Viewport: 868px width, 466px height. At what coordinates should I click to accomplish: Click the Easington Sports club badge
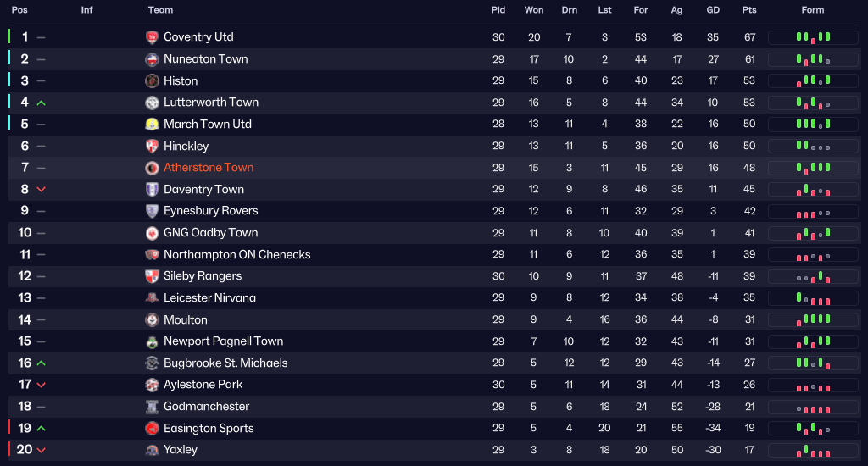click(153, 429)
